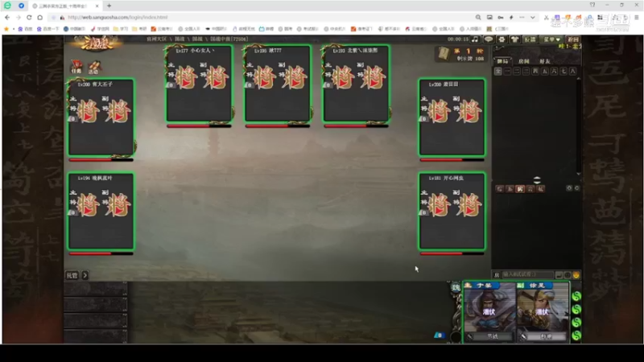The image size is (644, 362).
Task: Select the 五 seat filter
Action: (545, 72)
